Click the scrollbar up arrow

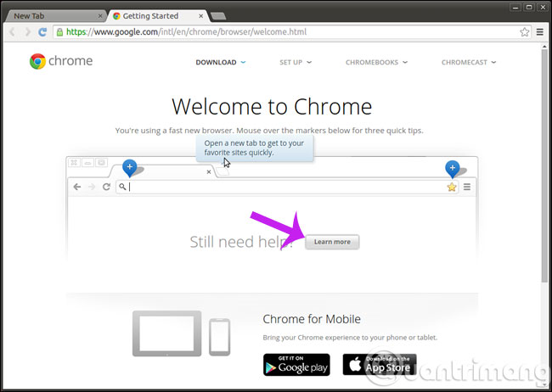(544, 46)
